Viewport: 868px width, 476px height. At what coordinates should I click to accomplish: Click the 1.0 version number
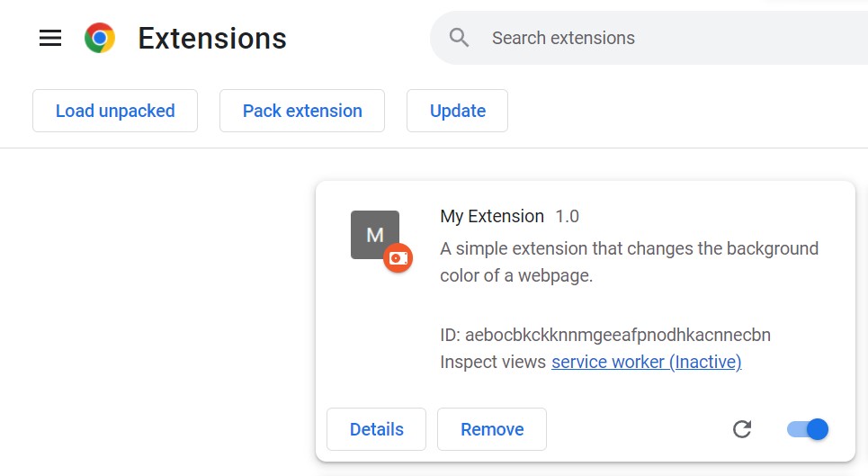[567, 216]
